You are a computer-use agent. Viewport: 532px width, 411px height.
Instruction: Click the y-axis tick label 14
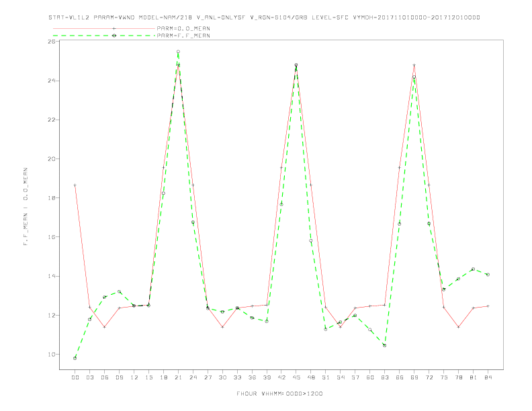52,276
